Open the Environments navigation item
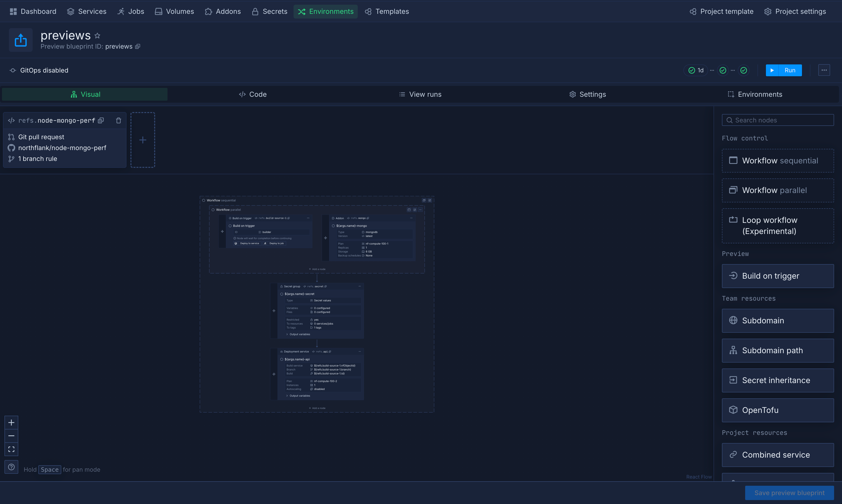 coord(325,11)
